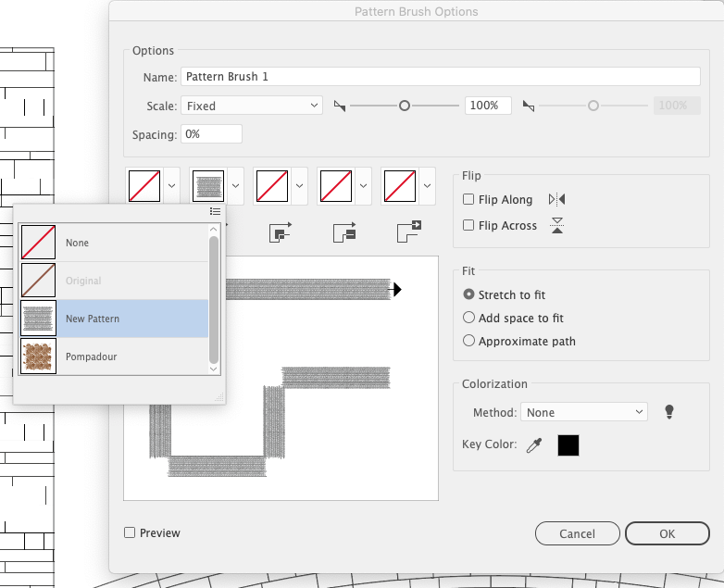Pick the Key Color eyedropper
This screenshot has height=588, width=724.
533,445
